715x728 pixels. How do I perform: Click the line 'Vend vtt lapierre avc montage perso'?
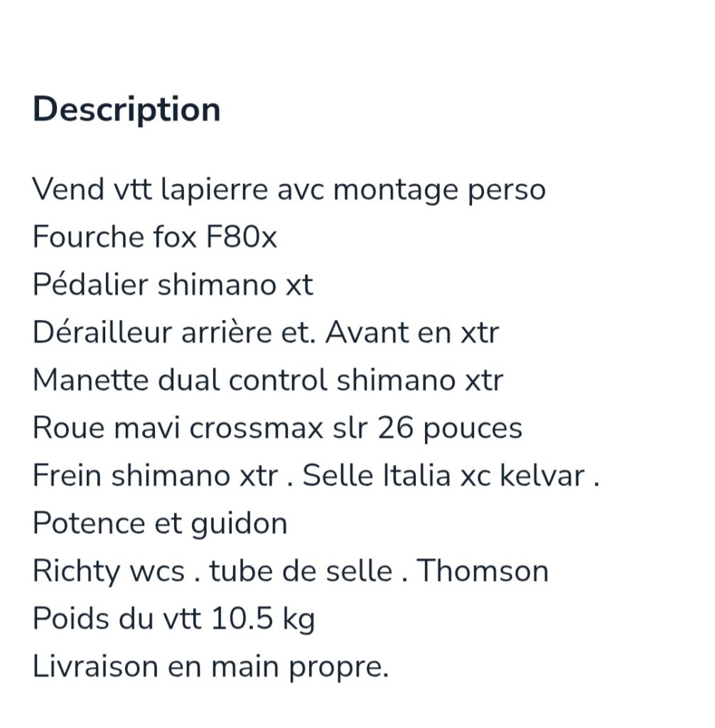(x=289, y=191)
